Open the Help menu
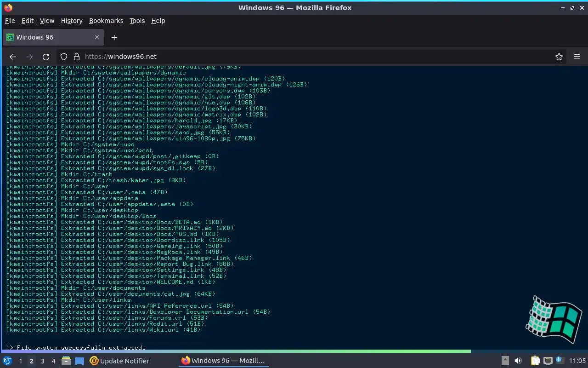This screenshot has height=368, width=588. [x=158, y=21]
